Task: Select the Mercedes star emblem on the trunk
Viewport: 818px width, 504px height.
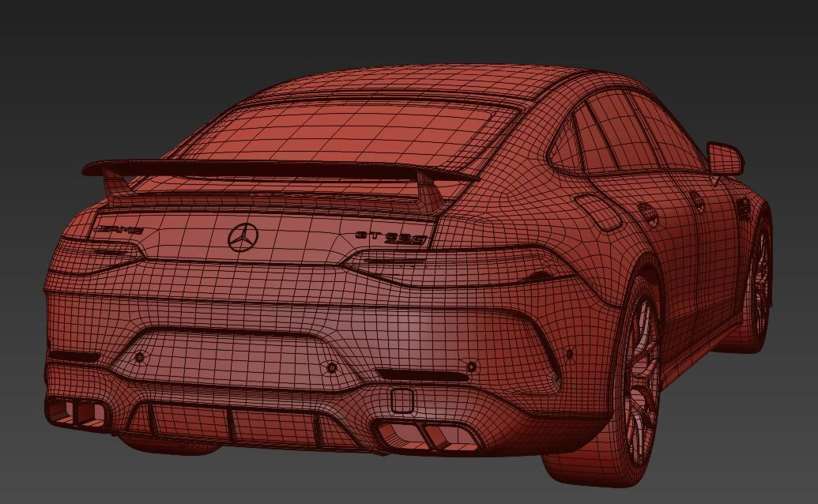Action: click(x=243, y=237)
